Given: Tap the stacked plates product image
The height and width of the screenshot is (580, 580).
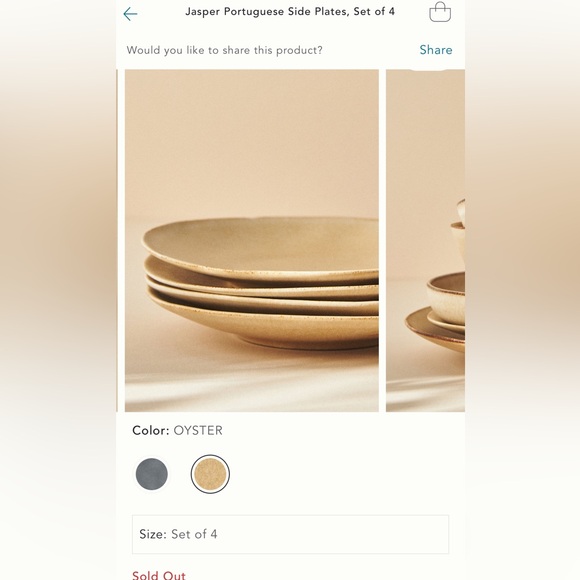Looking at the screenshot, I should [252, 240].
